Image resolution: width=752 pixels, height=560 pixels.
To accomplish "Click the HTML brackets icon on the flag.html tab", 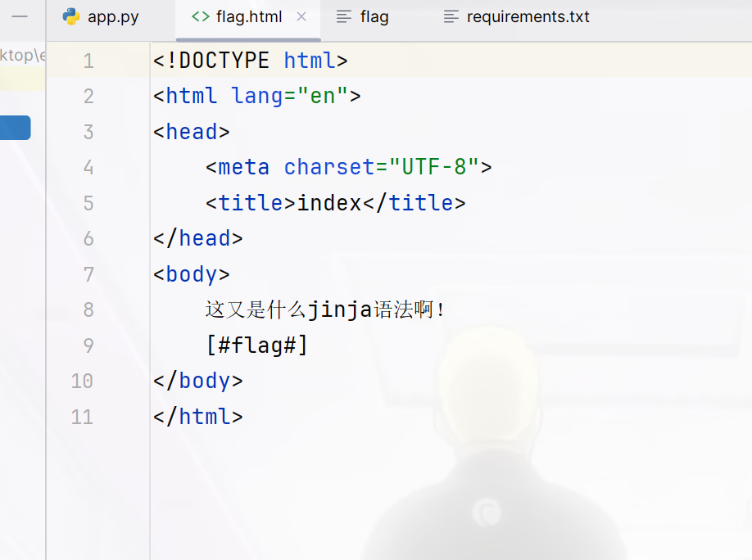I will tap(200, 17).
